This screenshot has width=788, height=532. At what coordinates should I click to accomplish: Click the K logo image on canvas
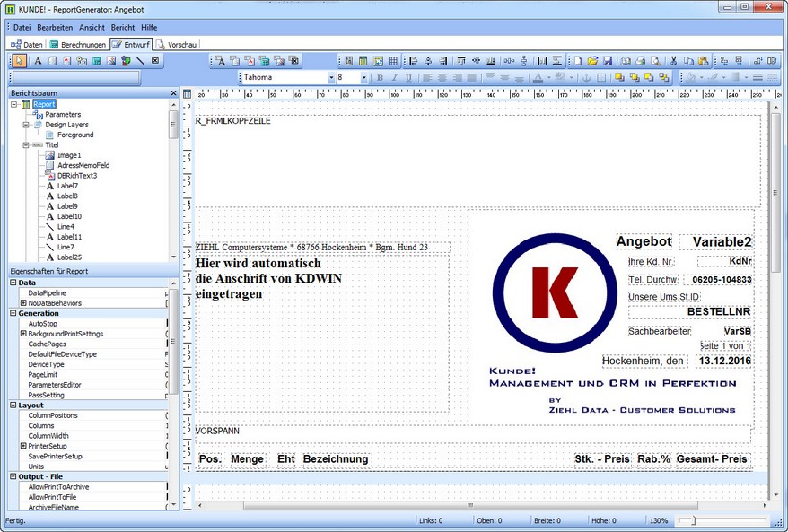[555, 292]
